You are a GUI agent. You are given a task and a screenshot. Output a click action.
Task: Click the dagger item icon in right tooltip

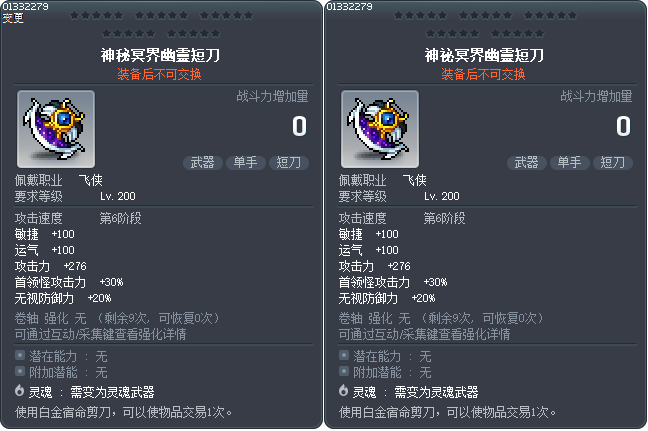tap(380, 129)
